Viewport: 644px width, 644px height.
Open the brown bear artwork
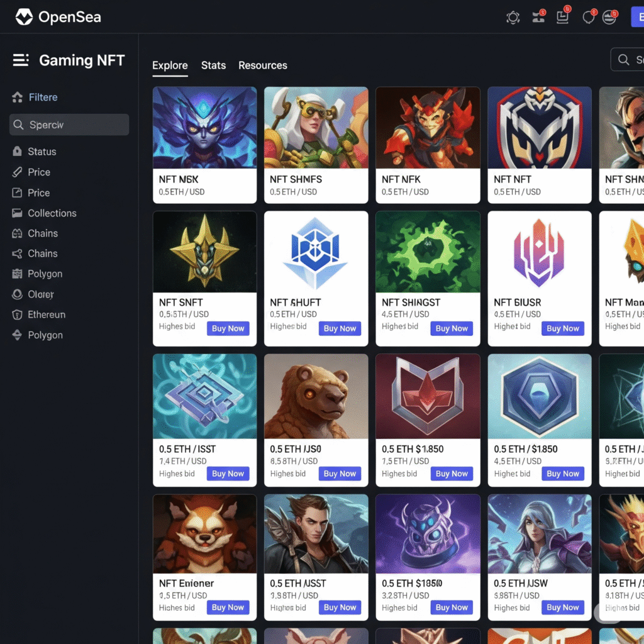[x=316, y=396]
